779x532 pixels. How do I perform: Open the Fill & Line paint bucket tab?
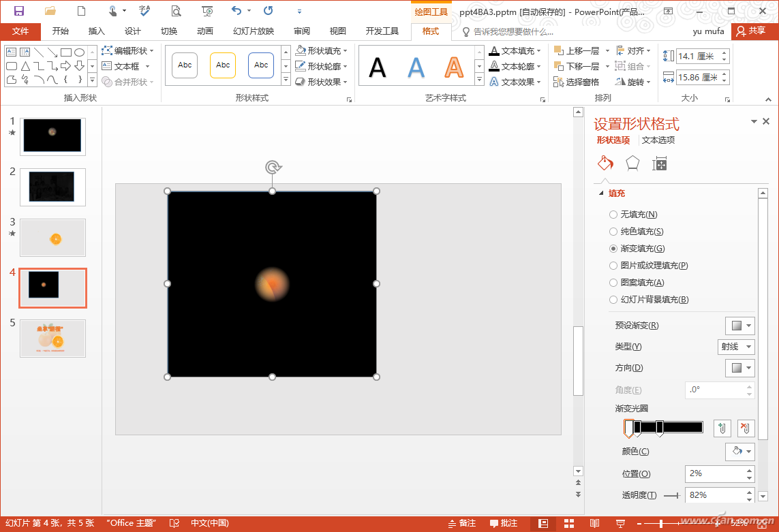click(x=605, y=163)
